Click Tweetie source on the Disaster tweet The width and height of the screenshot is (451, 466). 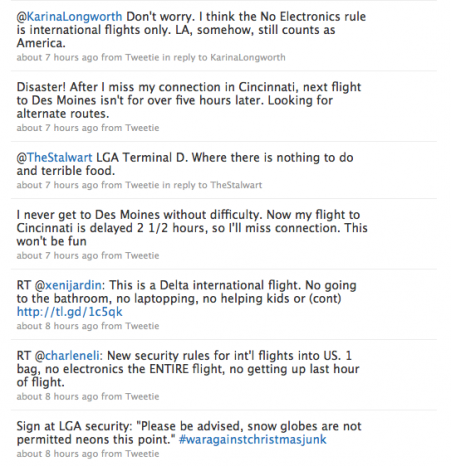142,128
